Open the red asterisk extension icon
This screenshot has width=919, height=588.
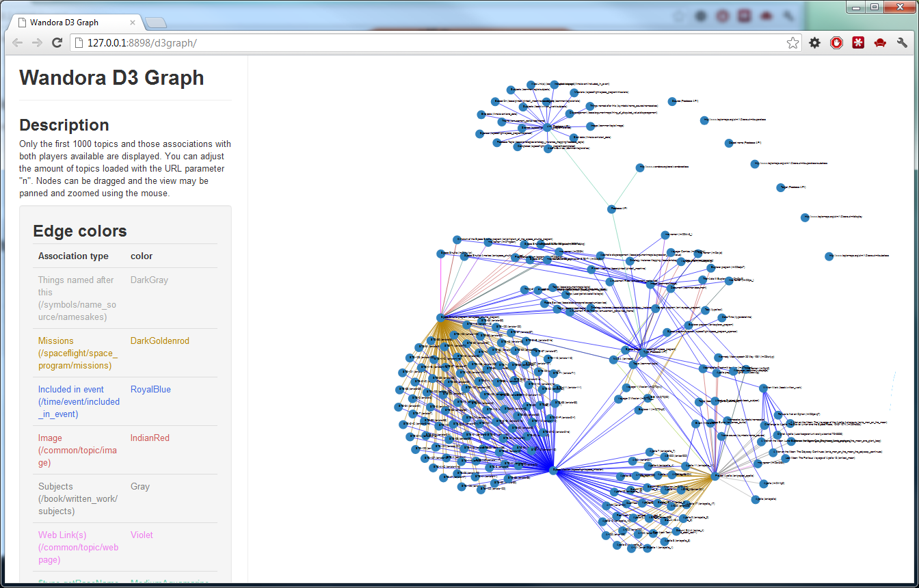coord(858,43)
